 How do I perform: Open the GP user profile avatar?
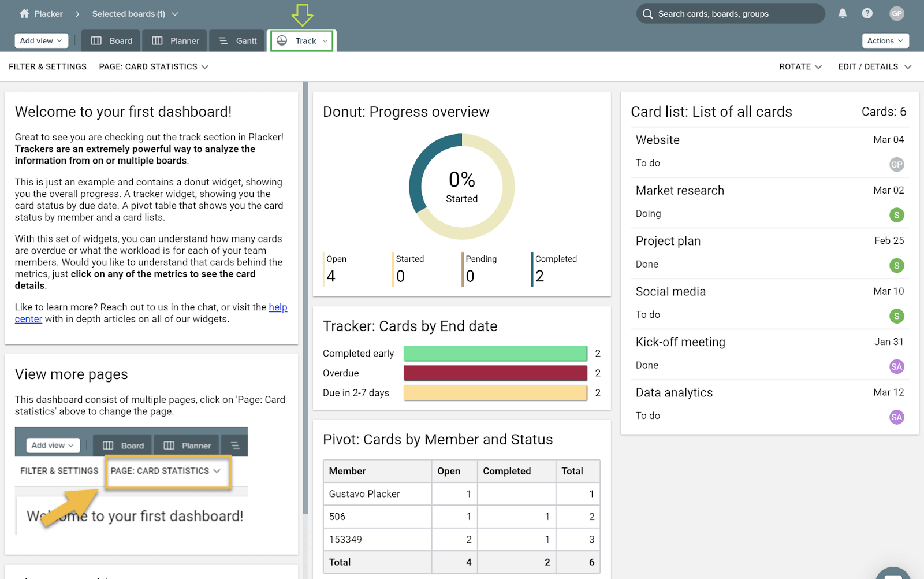896,13
